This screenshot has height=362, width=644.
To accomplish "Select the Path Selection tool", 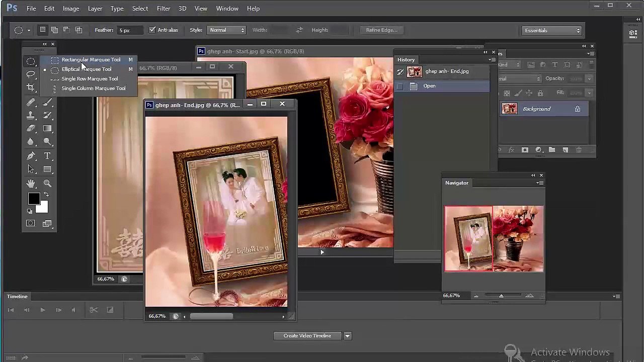I will 31,169.
